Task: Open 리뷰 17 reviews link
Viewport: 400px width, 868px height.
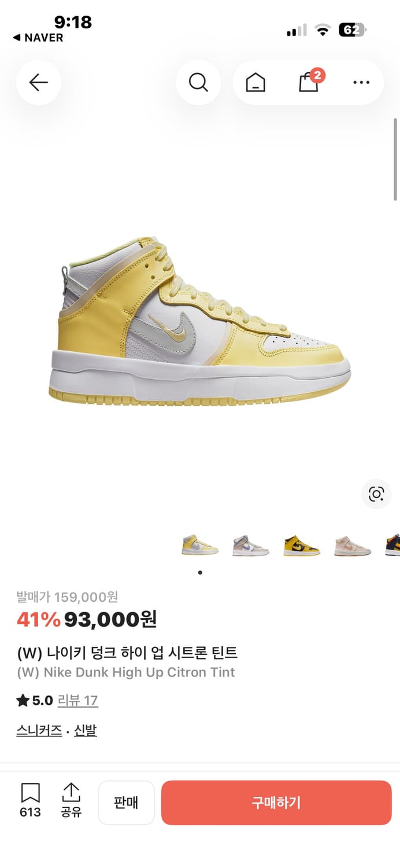Action: 77,701
